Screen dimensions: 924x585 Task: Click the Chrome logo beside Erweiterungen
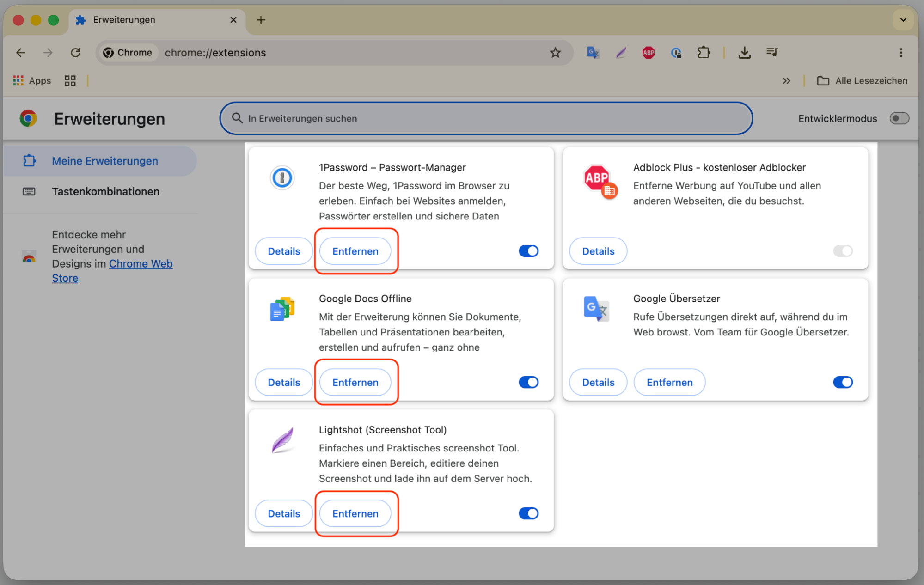28,119
